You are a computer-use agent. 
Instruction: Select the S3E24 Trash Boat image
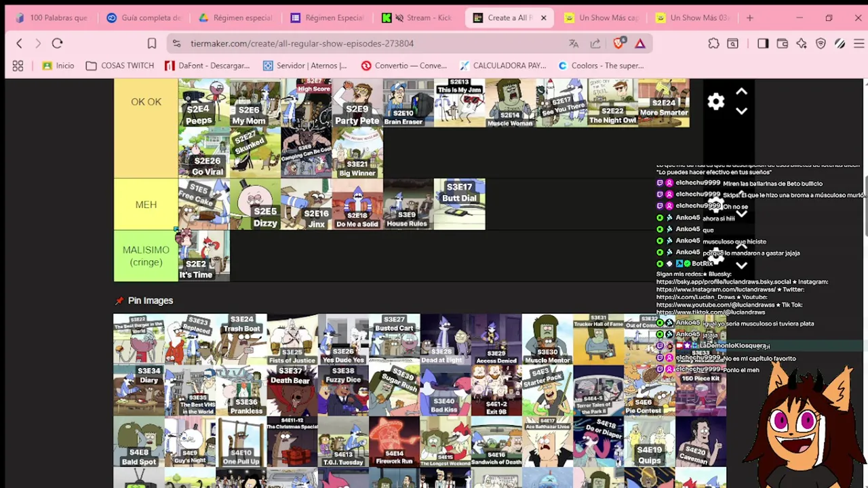click(241, 339)
